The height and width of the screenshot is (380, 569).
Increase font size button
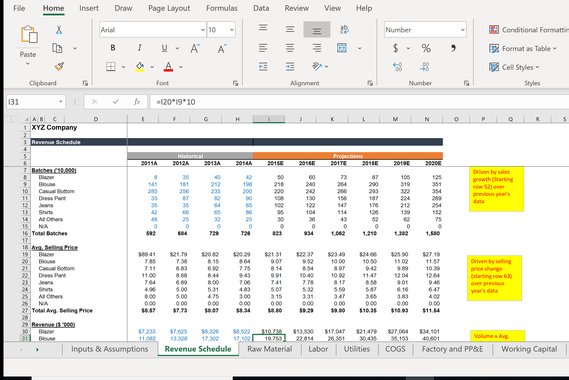pyautogui.click(x=195, y=48)
